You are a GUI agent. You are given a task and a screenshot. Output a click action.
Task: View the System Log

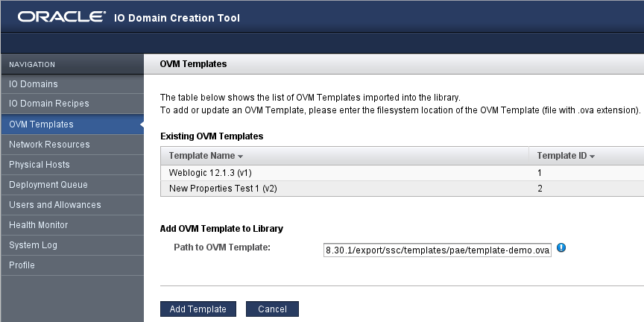pyautogui.click(x=33, y=245)
